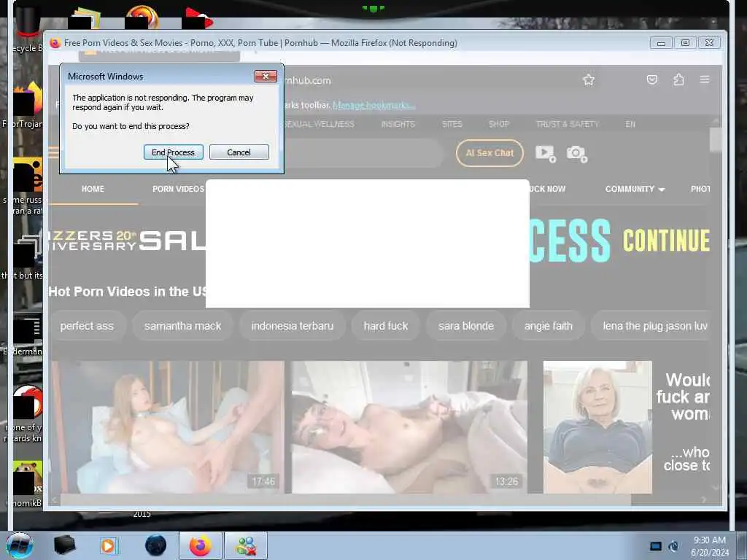
Task: Open the Firefox extensions puzzle icon
Action: pos(679,79)
